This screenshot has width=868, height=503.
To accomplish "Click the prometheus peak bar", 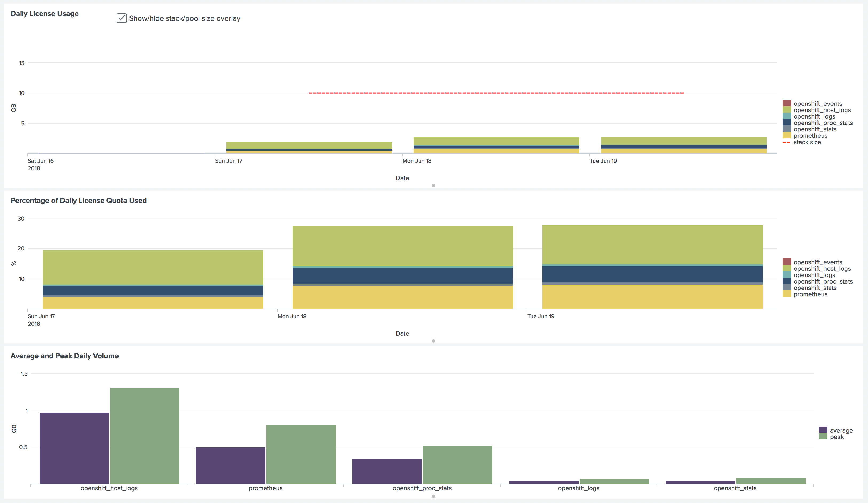I will click(x=301, y=454).
